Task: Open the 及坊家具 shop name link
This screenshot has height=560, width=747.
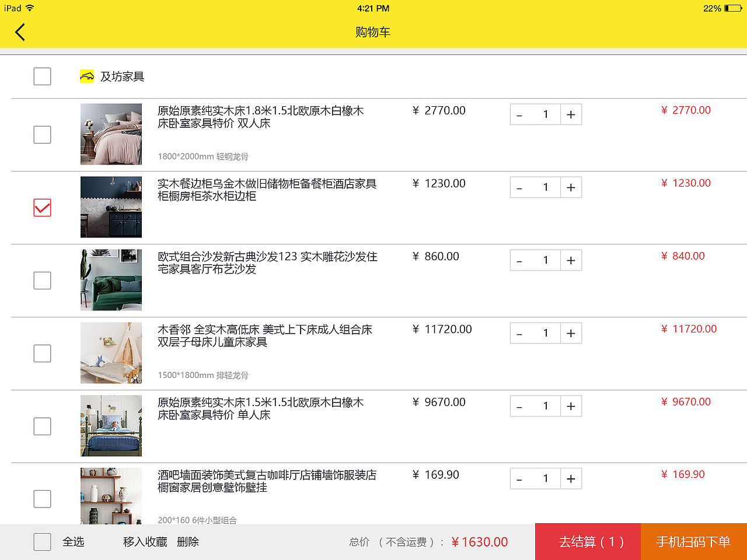Action: pos(123,76)
